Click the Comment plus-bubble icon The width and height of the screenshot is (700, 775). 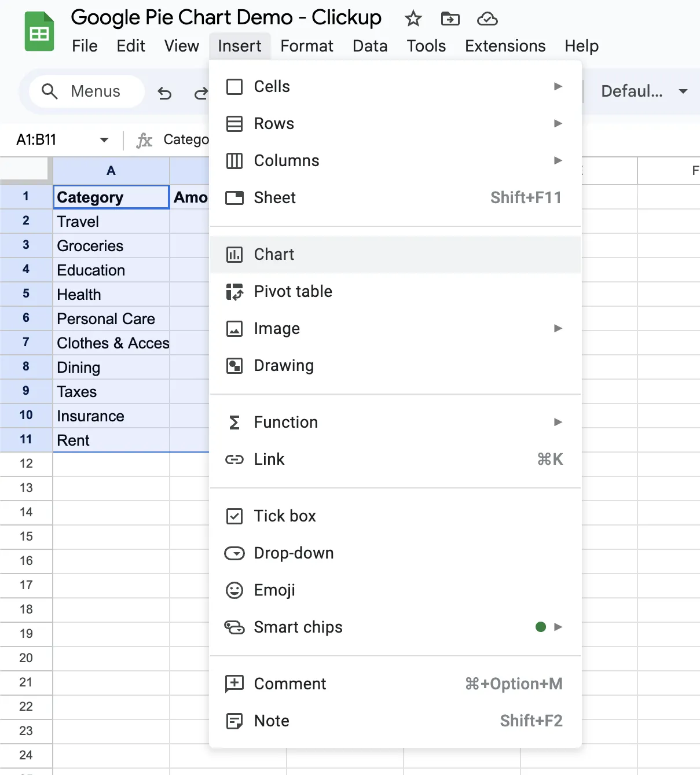pos(234,684)
